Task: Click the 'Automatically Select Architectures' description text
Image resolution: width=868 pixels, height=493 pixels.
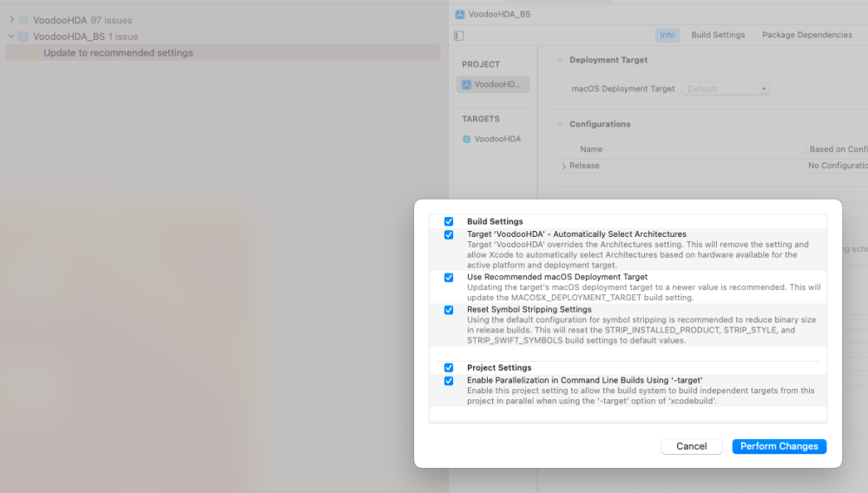Action: [x=638, y=255]
